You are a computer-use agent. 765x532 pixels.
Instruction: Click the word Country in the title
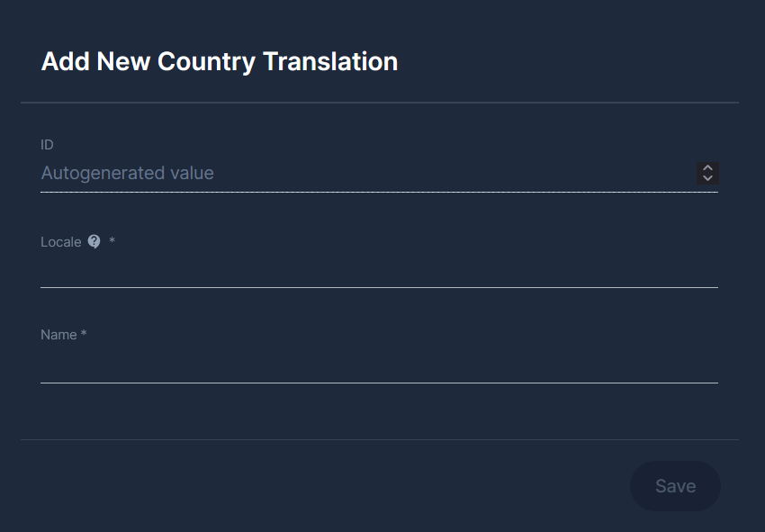click(206, 61)
